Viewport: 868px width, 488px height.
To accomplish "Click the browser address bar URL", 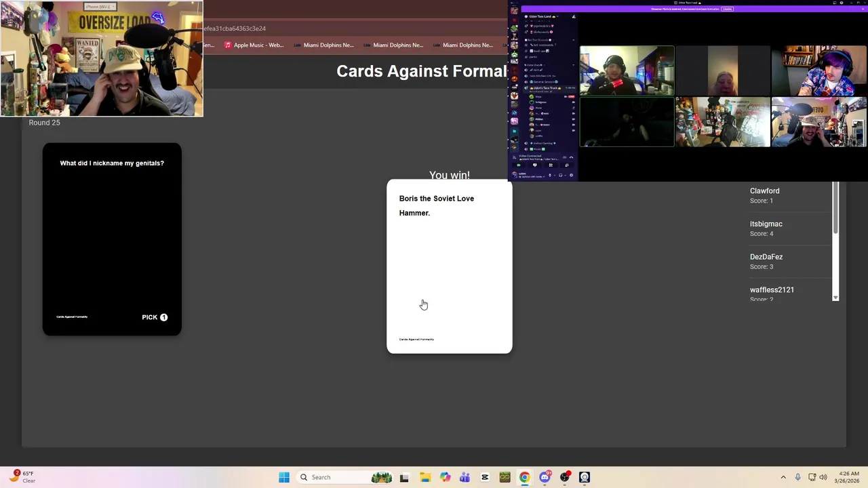I will click(x=235, y=28).
